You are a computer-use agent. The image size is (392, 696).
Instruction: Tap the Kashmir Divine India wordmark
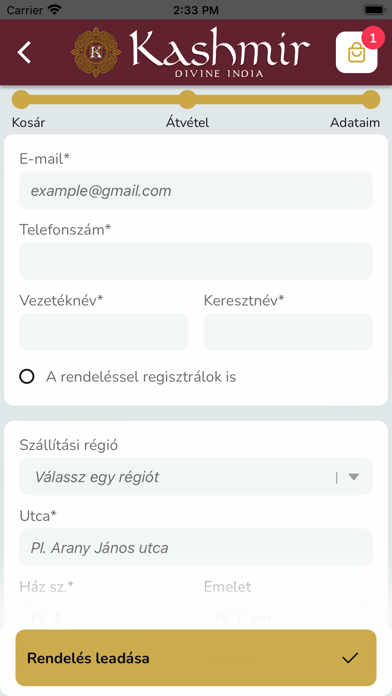coord(218,52)
